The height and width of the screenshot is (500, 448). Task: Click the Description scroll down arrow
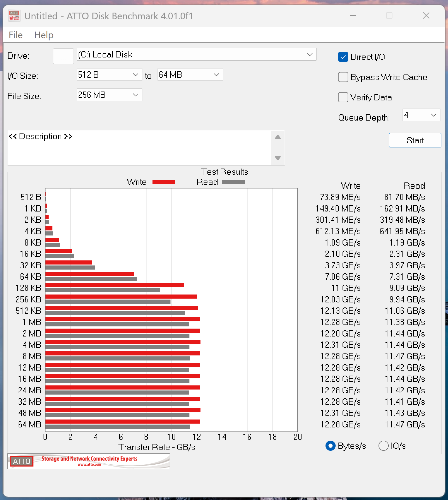278,158
